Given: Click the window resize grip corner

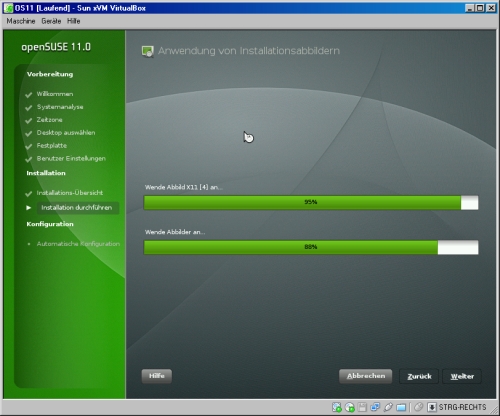Looking at the screenshot, I should pyautogui.click(x=494, y=411).
